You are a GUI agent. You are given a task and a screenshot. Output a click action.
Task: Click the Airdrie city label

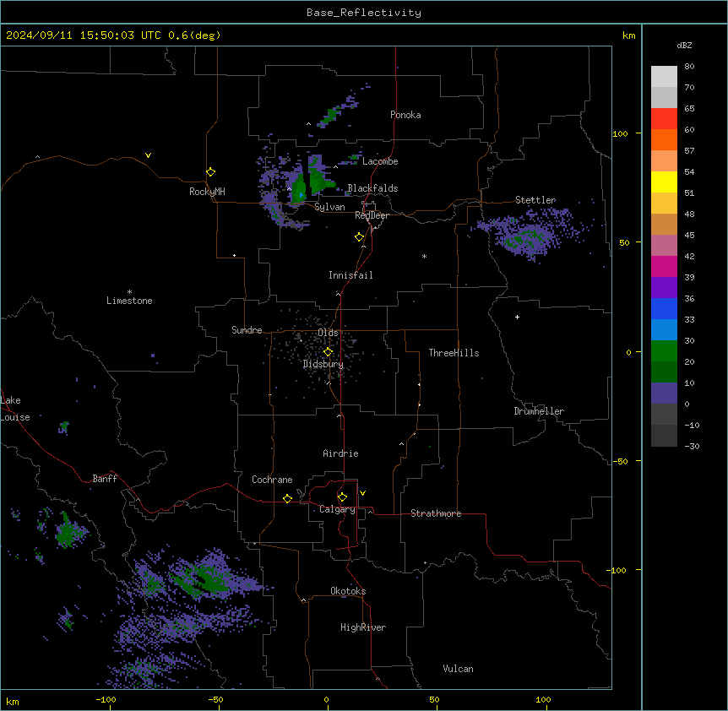click(x=340, y=453)
